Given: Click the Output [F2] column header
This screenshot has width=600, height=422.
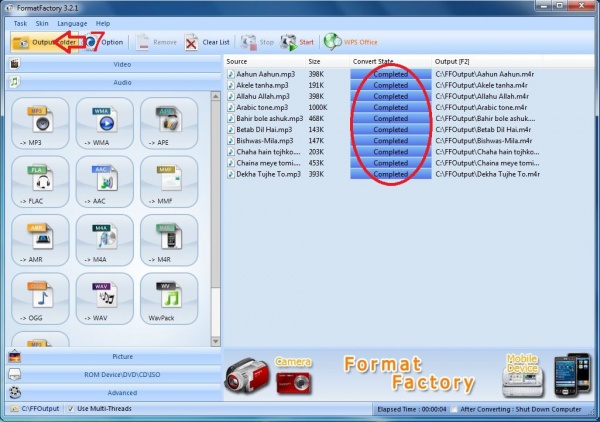Looking at the screenshot, I should tap(487, 61).
